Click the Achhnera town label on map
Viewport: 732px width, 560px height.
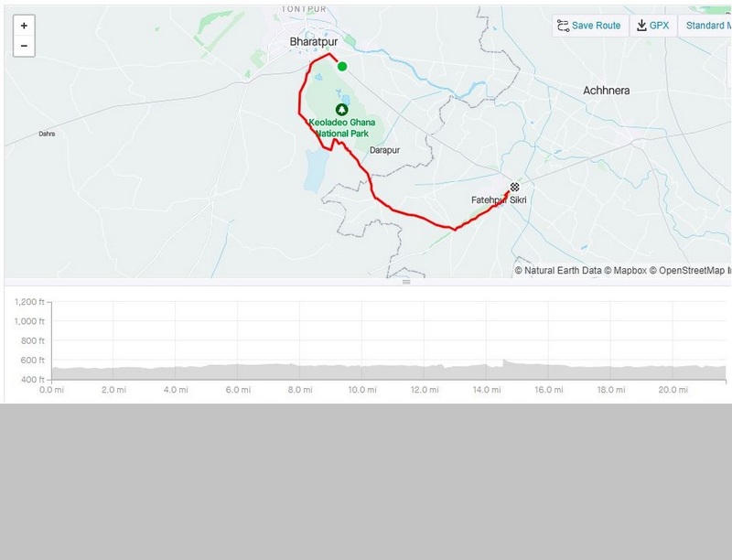(607, 91)
